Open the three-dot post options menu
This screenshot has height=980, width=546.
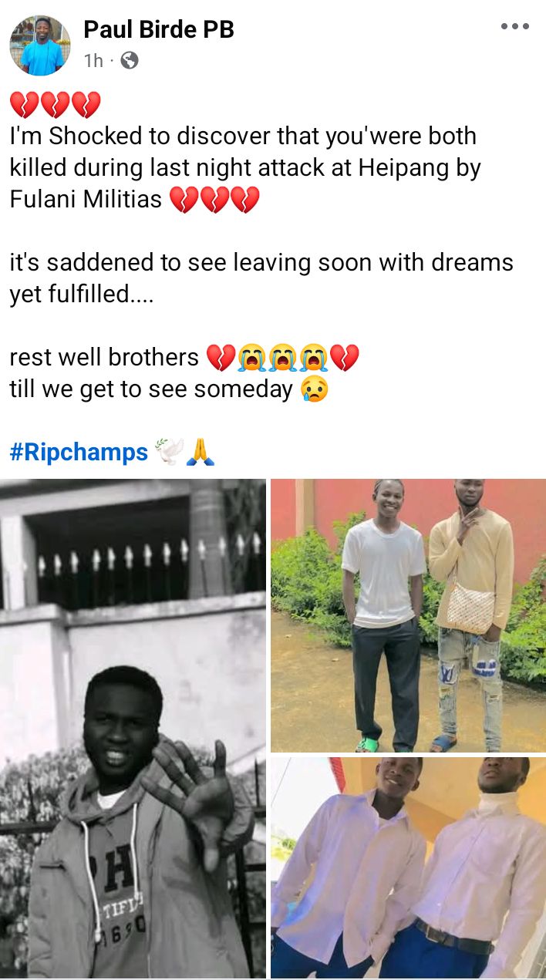514,27
